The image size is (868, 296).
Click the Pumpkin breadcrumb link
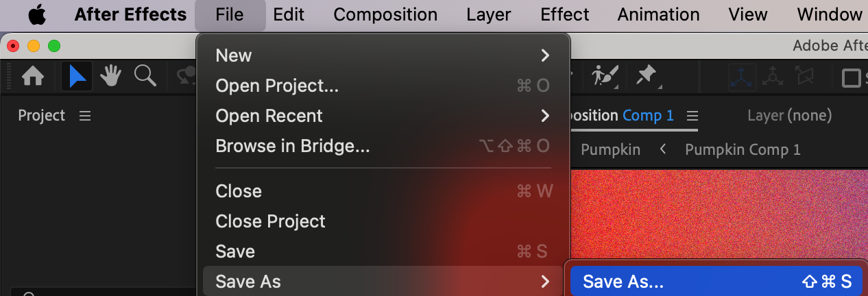(610, 149)
